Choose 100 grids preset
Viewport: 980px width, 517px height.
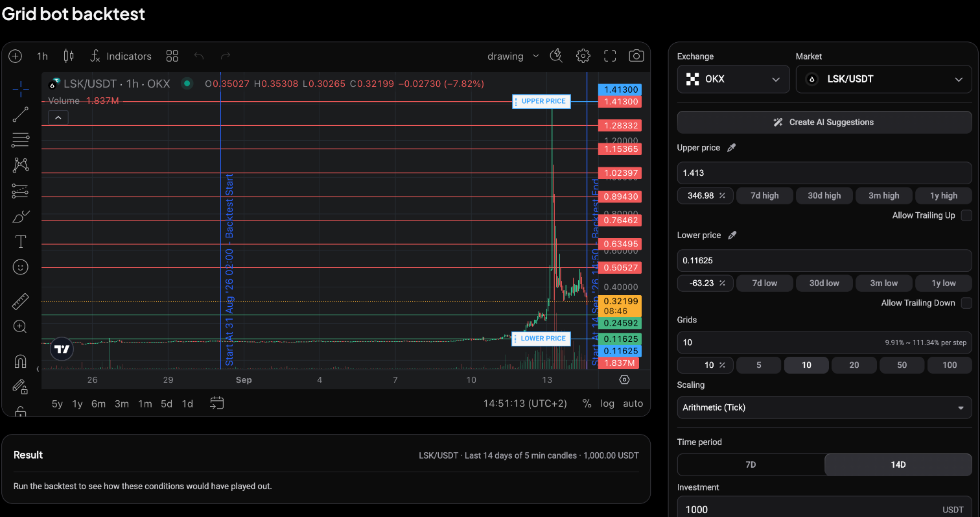click(950, 365)
